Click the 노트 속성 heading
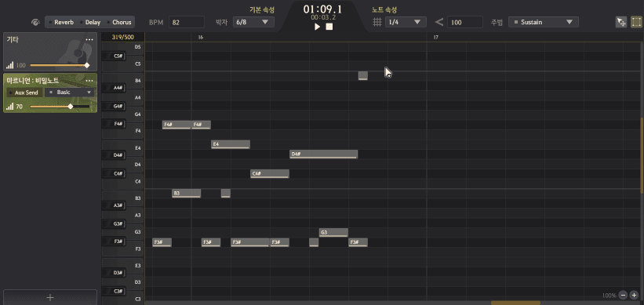Viewport: 644px width, 305px height. pyautogui.click(x=384, y=9)
